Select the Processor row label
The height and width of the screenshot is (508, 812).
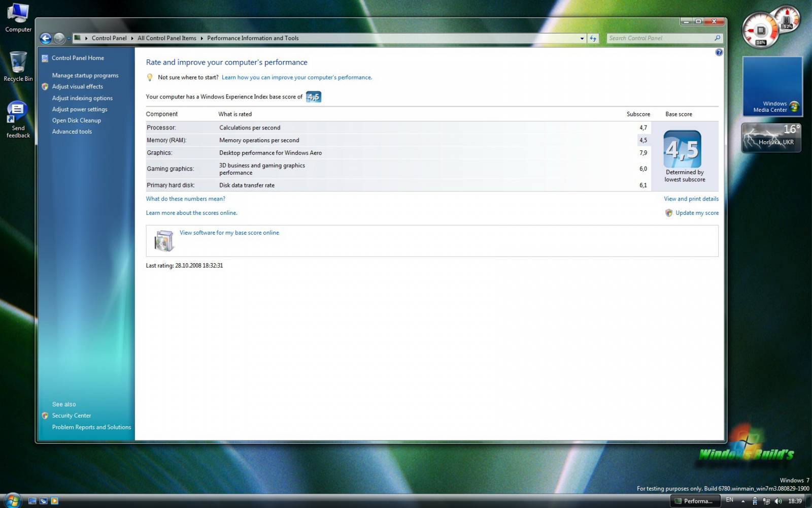[161, 128]
